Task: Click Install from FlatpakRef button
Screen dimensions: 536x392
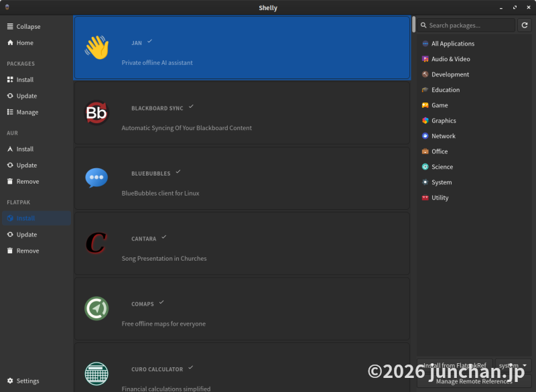Action: coord(456,365)
